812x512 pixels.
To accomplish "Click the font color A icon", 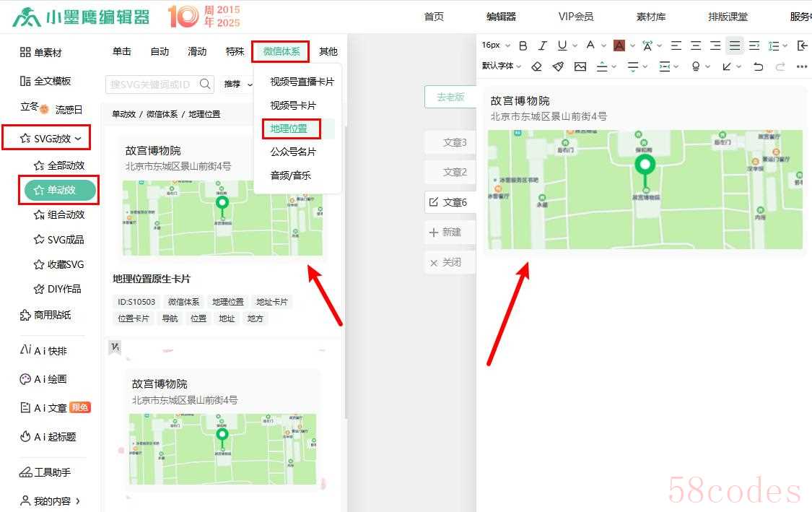I will 590,45.
